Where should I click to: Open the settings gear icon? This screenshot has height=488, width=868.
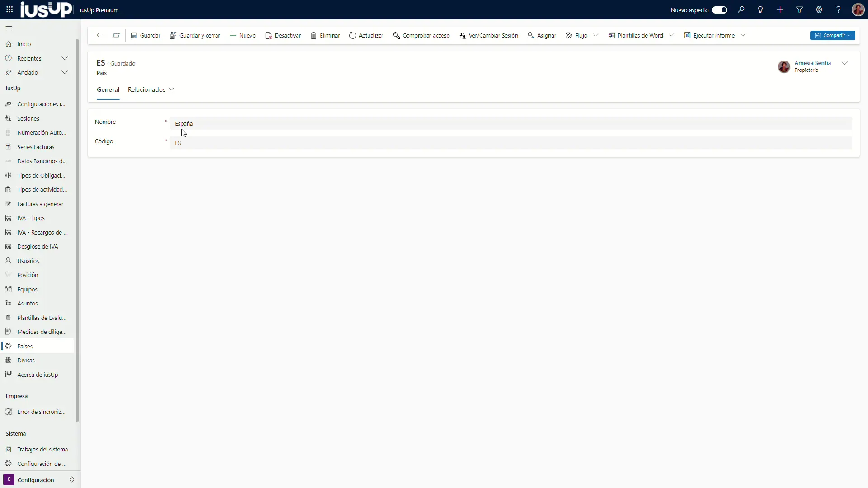(819, 10)
